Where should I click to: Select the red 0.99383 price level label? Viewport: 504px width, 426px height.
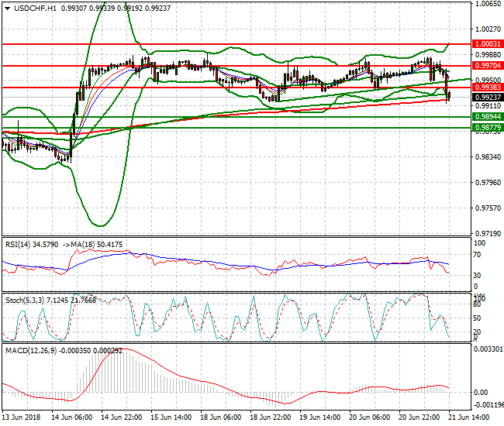point(488,88)
